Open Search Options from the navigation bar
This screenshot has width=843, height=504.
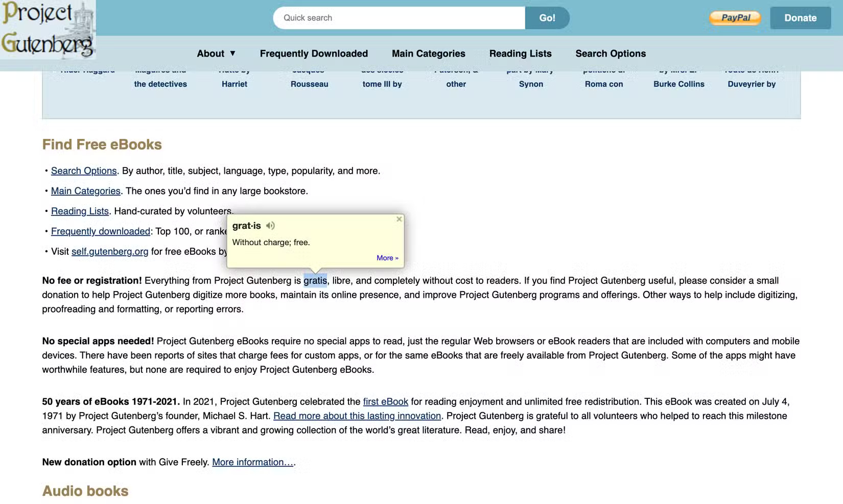coord(610,53)
